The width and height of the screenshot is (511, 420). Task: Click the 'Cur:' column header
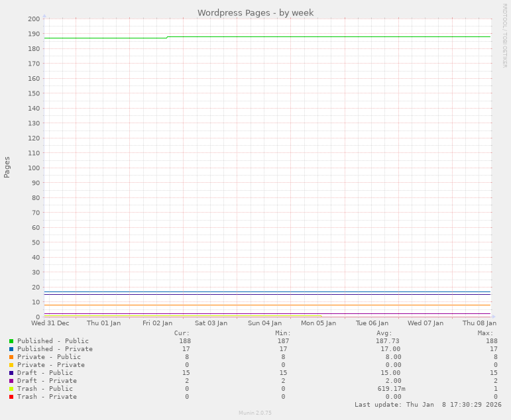(182, 333)
